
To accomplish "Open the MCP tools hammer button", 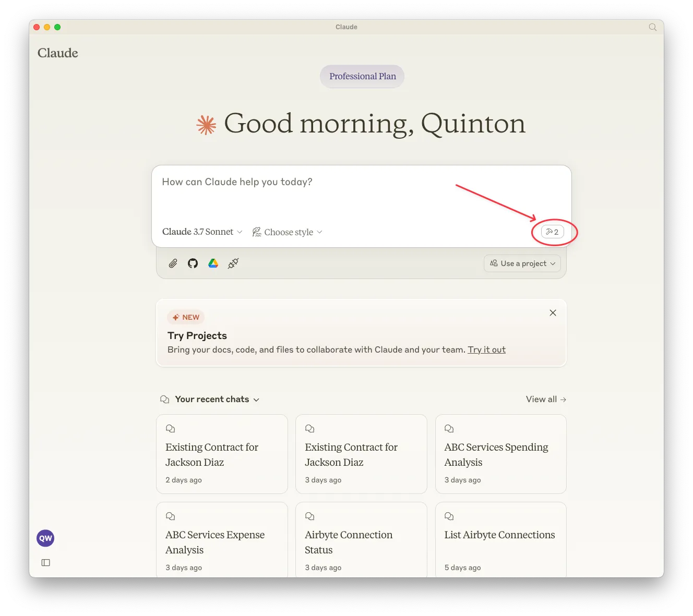I will (553, 232).
